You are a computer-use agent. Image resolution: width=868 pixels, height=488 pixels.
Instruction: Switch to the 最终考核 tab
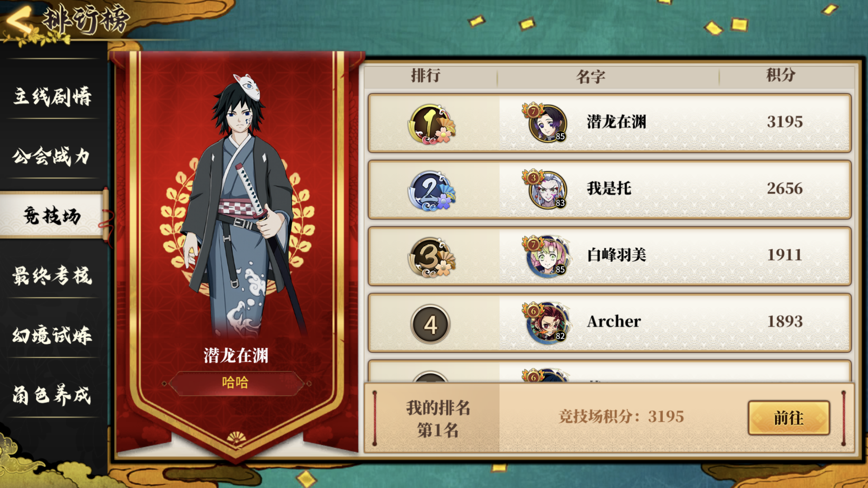coord(52,275)
